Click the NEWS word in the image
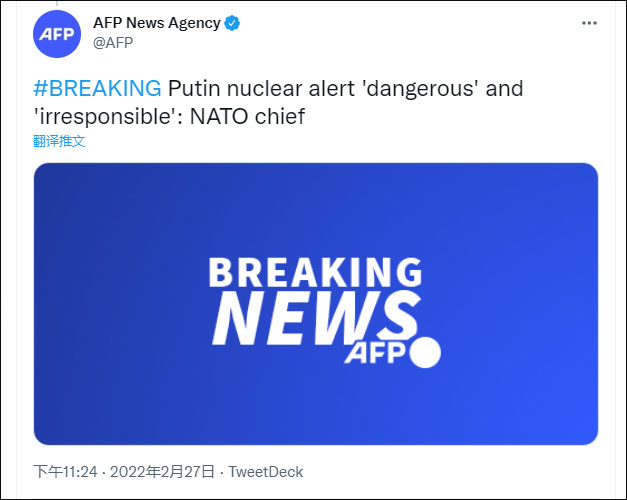Screen dimensions: 627x500 [x=310, y=320]
